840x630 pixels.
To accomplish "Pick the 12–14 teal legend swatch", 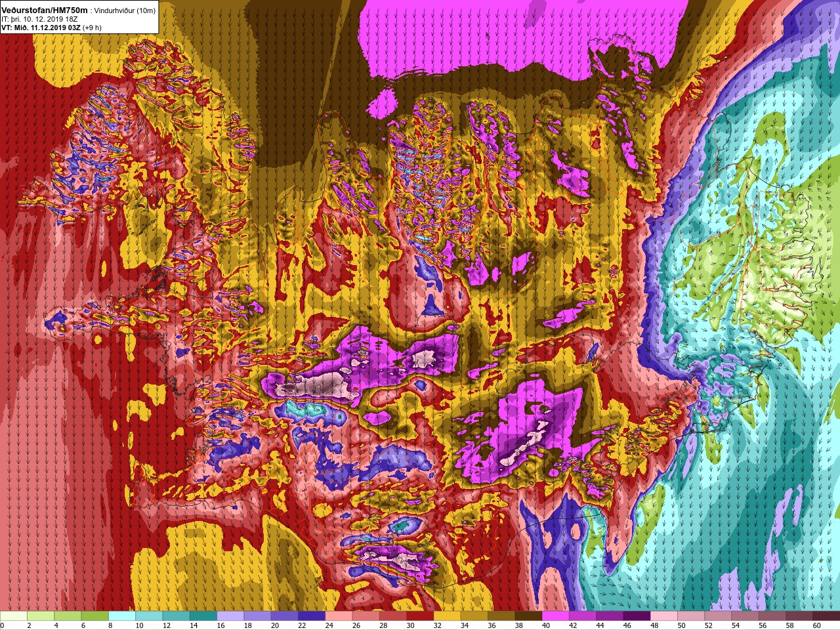I will pyautogui.click(x=177, y=616).
